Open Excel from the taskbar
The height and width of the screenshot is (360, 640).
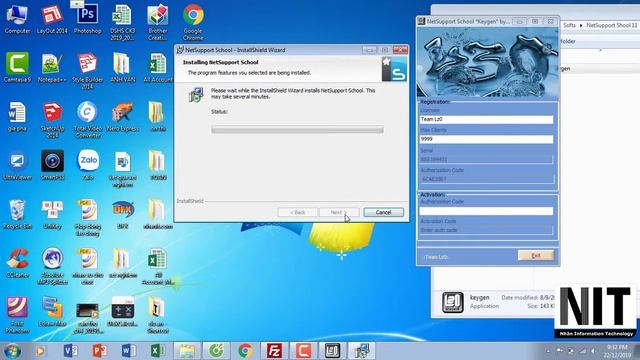[x=158, y=351]
